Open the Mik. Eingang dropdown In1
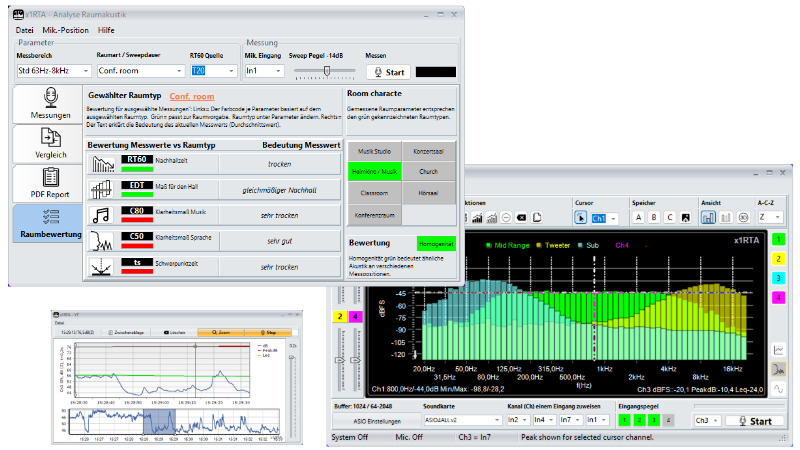The width and height of the screenshot is (800, 450). click(264, 71)
